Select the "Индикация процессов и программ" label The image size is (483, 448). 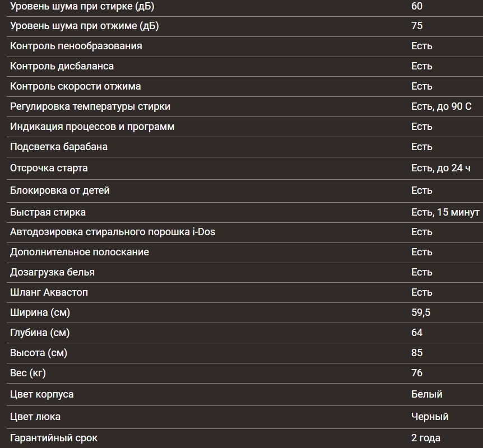[x=92, y=127]
